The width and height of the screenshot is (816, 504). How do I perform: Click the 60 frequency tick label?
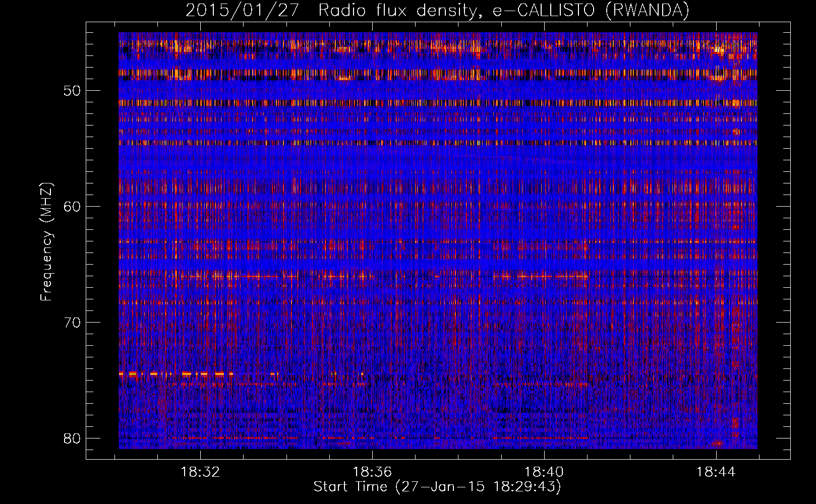[73, 207]
